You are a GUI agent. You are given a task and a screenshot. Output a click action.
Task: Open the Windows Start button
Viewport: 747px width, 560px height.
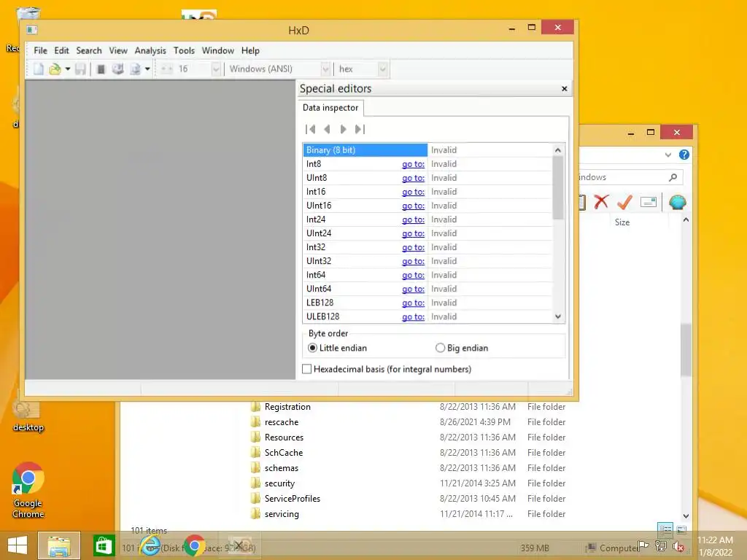click(18, 545)
